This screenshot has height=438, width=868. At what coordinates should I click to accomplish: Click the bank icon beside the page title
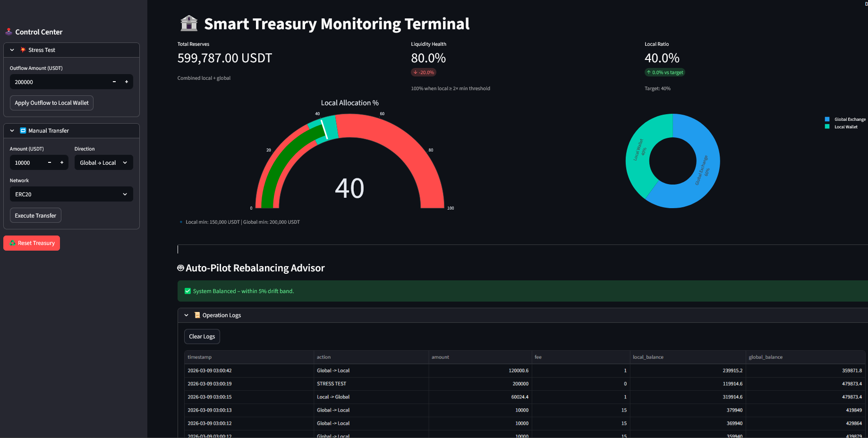pyautogui.click(x=189, y=24)
